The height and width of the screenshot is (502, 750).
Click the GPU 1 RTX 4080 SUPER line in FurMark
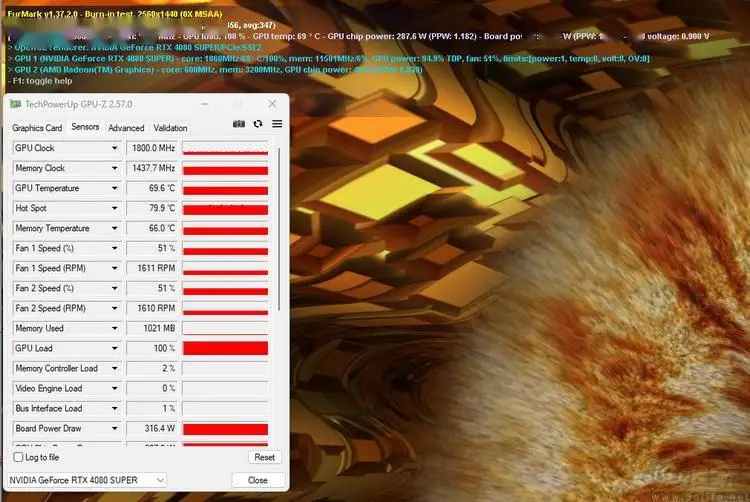pyautogui.click(x=328, y=58)
